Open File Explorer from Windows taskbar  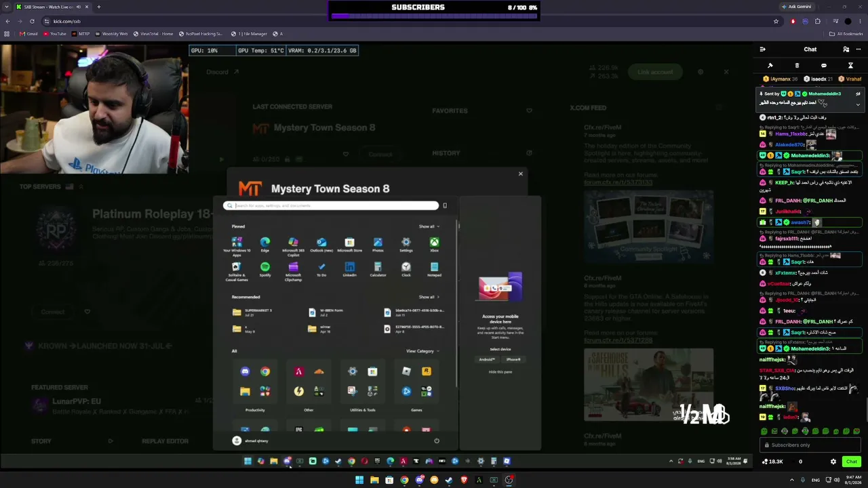tap(374, 480)
